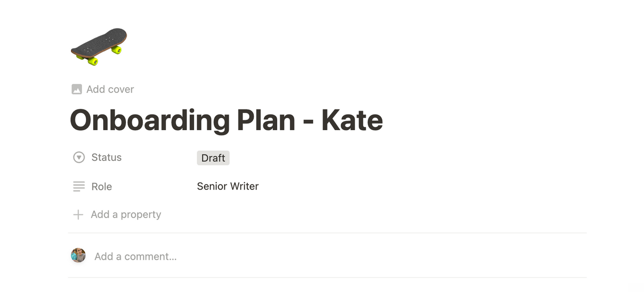Click the Add cover text

click(x=110, y=89)
